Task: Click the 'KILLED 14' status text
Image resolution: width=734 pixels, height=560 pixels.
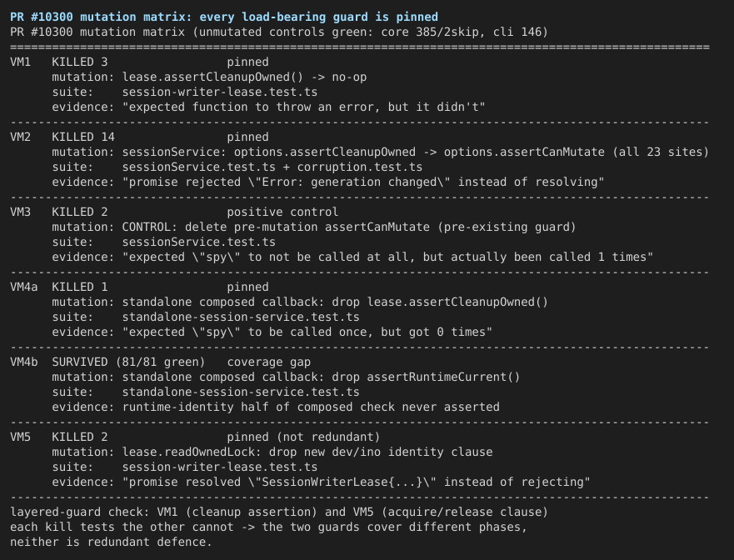Action: point(83,137)
